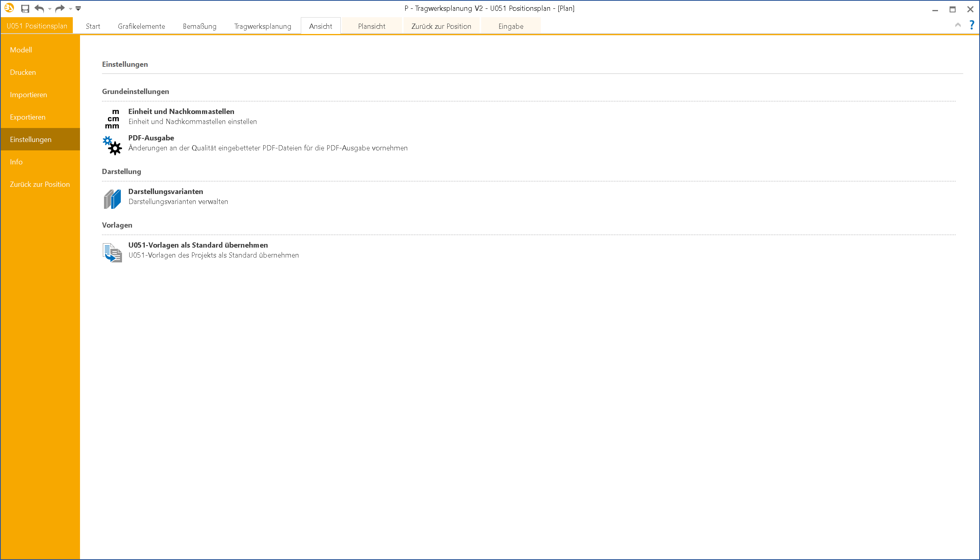The image size is (980, 560).
Task: Select the Ansicht ribbon tab
Action: point(320,26)
